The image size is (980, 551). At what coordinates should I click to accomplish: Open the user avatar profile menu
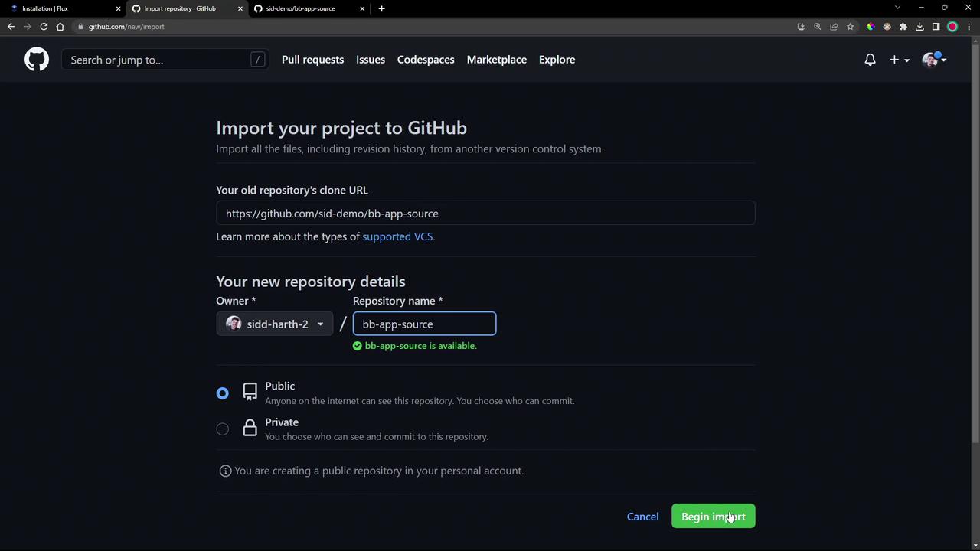[935, 60]
